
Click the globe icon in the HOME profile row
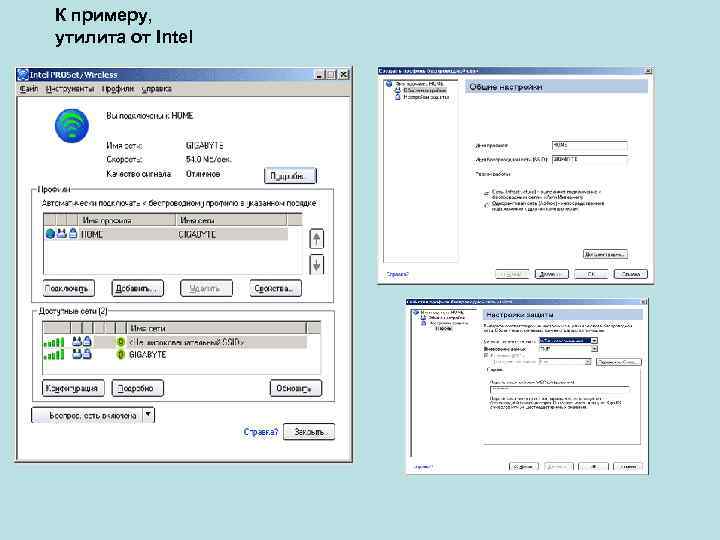[50, 234]
